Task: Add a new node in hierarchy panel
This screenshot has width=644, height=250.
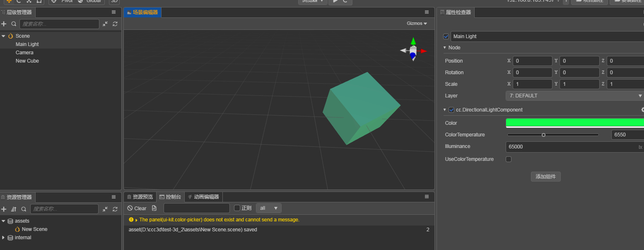Action: (x=4, y=24)
